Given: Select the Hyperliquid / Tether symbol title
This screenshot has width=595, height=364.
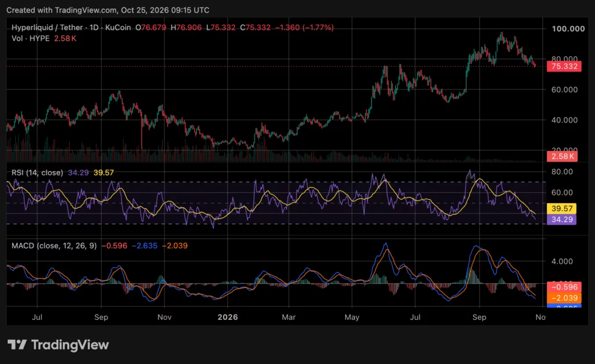Looking at the screenshot, I should click(47, 28).
